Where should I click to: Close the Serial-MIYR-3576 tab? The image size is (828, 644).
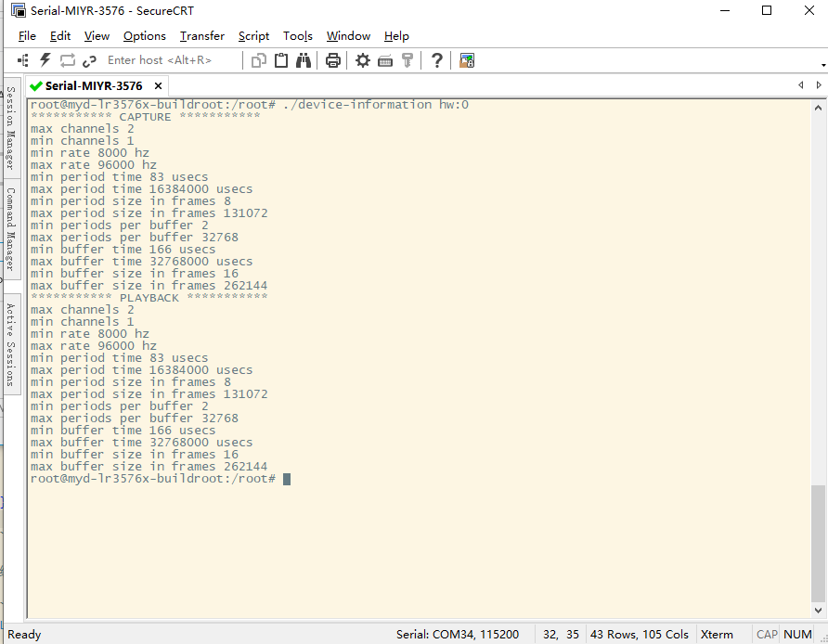coord(158,86)
